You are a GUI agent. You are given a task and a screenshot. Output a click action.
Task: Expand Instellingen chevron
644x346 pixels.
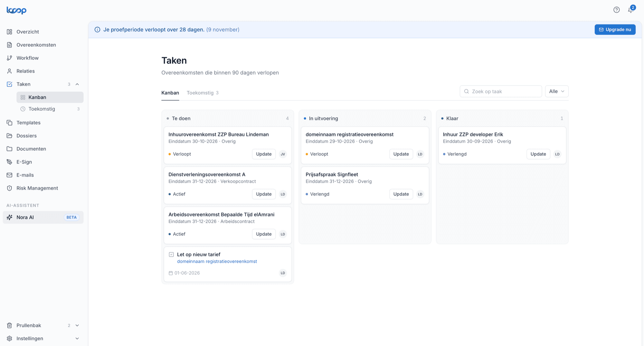coord(77,339)
